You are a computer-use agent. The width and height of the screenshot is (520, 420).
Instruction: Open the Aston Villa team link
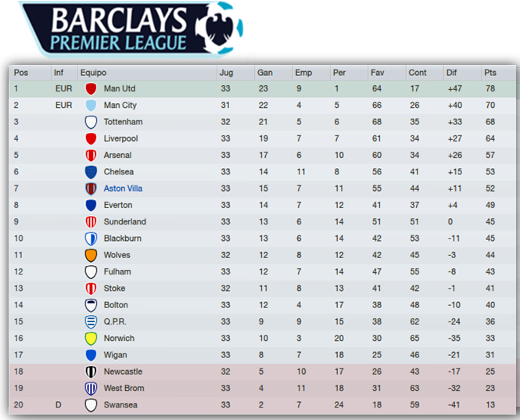(x=123, y=188)
